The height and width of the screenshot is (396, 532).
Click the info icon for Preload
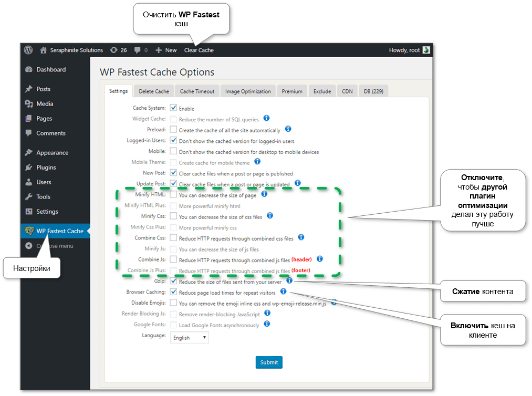point(288,129)
